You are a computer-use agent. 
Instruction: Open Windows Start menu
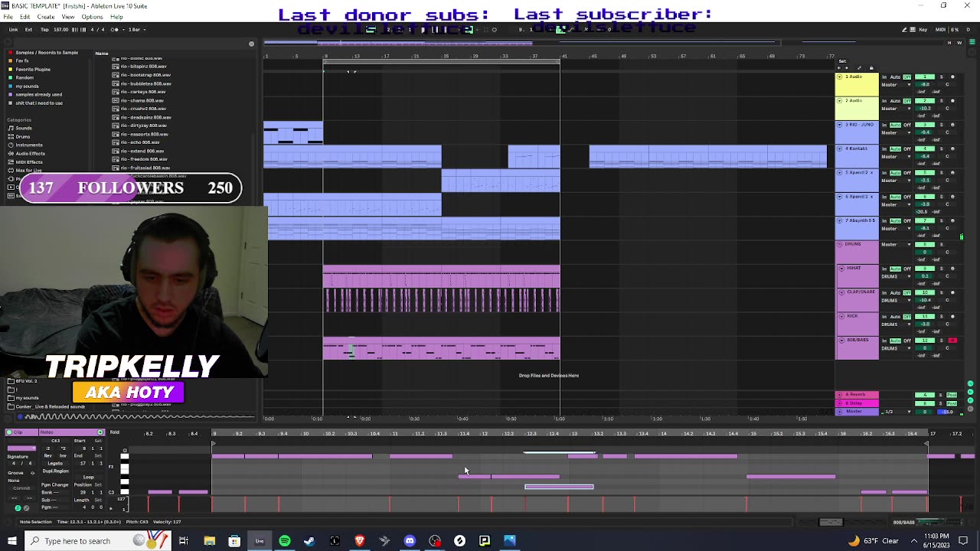(x=12, y=541)
